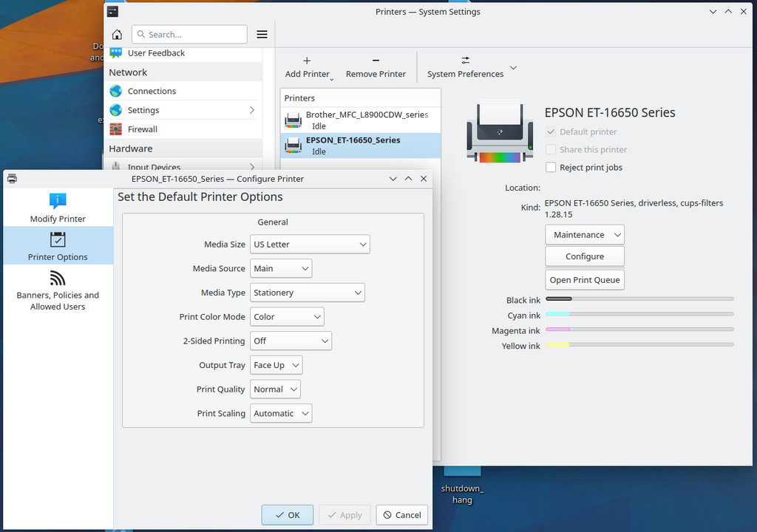
Task: Click the Apply button
Action: 344,515
